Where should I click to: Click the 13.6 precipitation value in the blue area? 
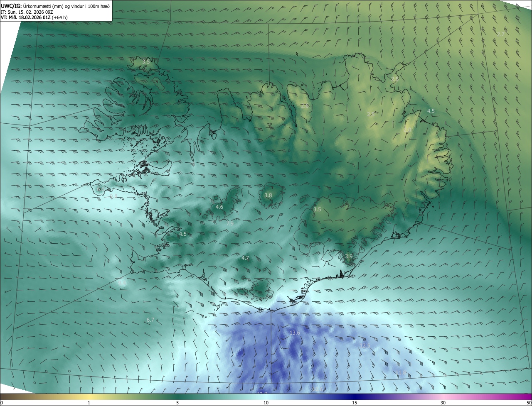click(x=295, y=333)
